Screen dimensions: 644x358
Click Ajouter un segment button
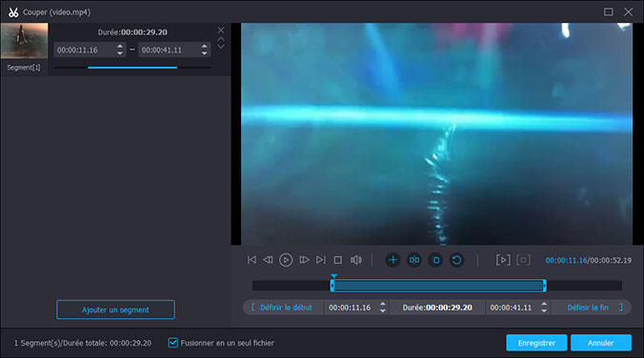point(115,309)
